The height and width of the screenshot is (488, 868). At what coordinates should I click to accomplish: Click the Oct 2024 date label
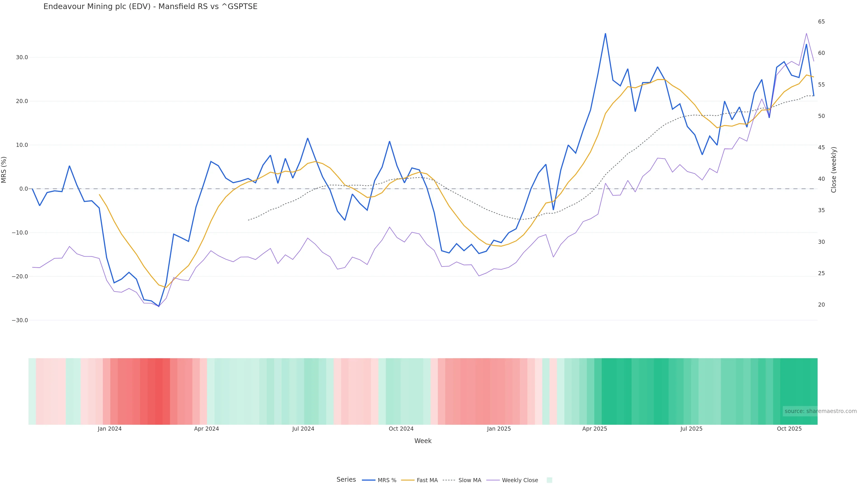(401, 429)
